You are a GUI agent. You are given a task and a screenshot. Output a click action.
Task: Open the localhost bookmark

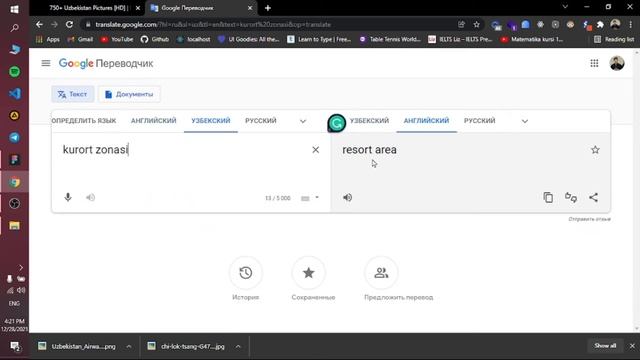pos(194,40)
